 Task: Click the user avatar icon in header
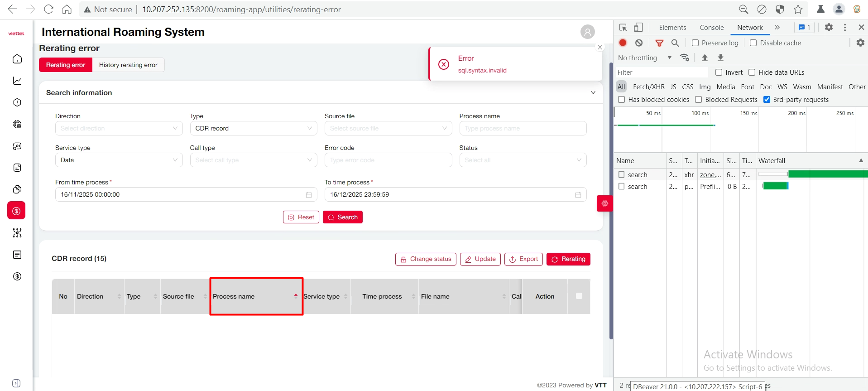pos(587,32)
